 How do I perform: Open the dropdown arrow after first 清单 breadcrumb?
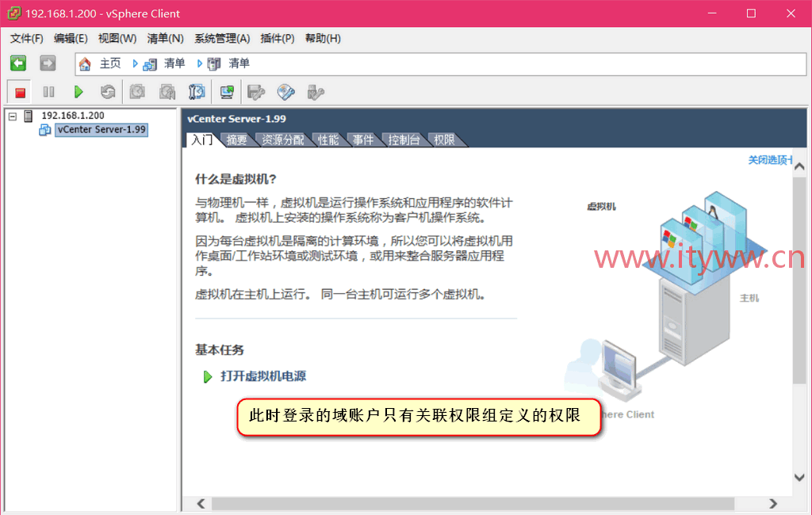tap(199, 63)
